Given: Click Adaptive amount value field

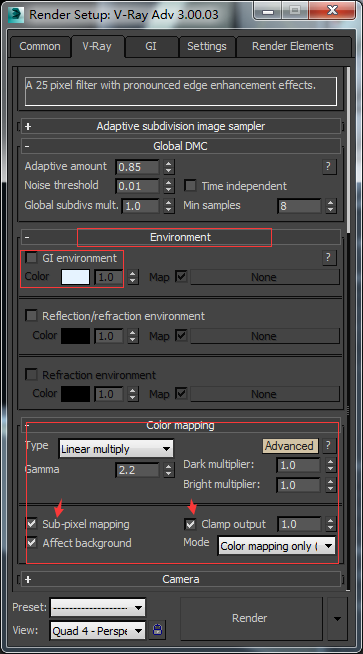Looking at the screenshot, I should click(137, 167).
